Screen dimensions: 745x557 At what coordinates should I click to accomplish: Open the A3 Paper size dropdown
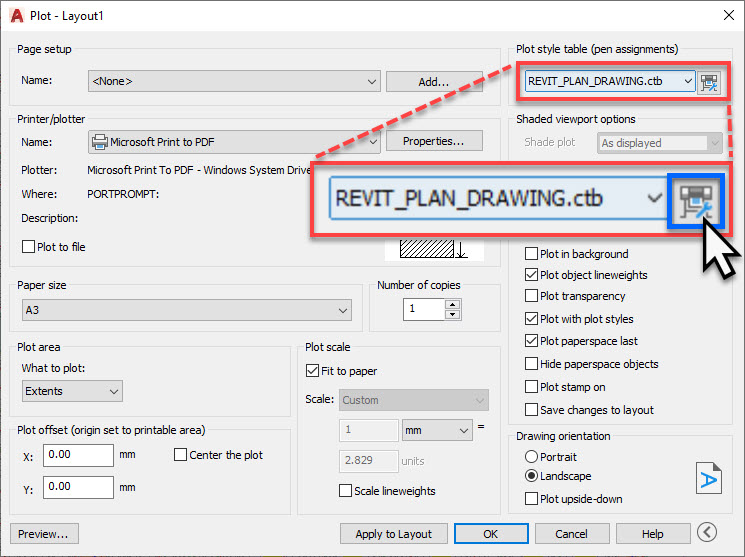click(x=187, y=310)
